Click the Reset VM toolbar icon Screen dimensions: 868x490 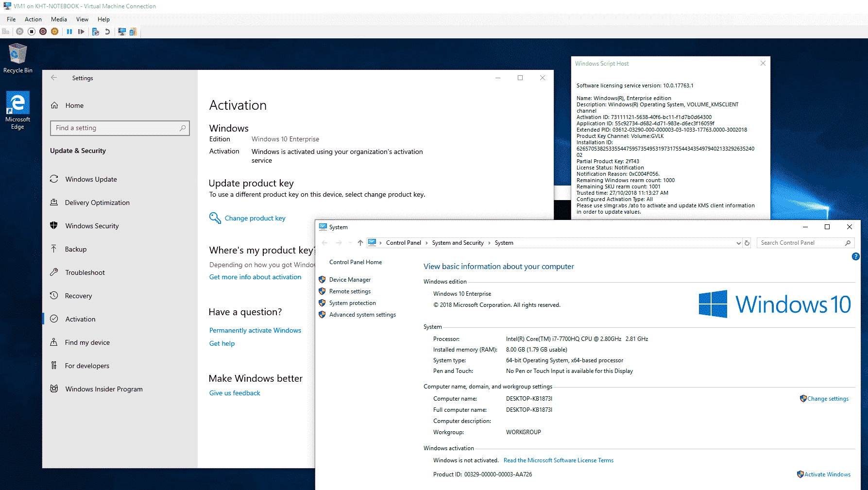pyautogui.click(x=81, y=32)
